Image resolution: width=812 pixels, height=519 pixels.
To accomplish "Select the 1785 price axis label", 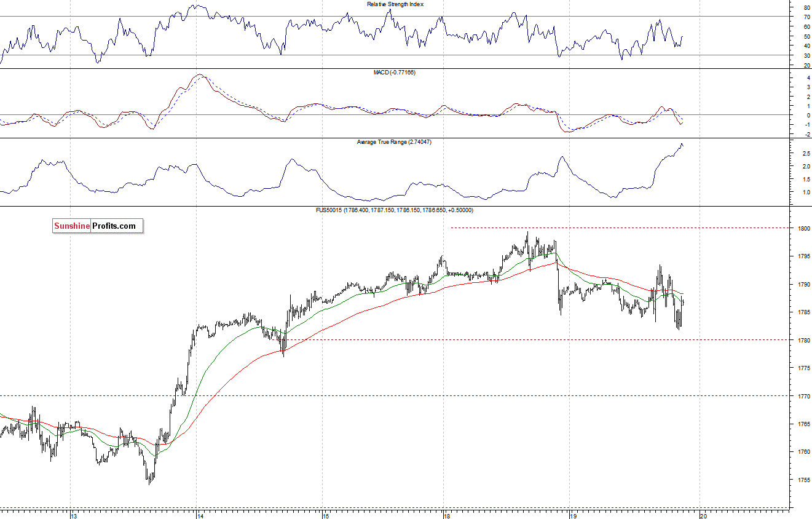I will (x=803, y=312).
